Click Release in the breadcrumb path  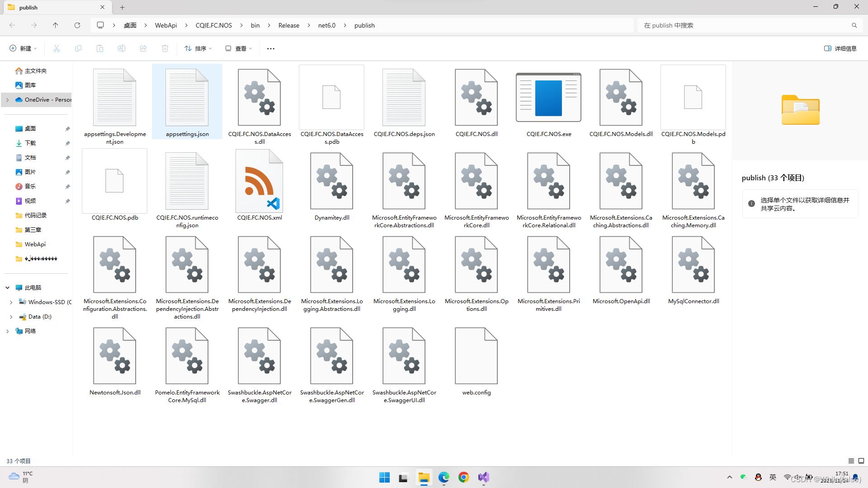pyautogui.click(x=288, y=25)
